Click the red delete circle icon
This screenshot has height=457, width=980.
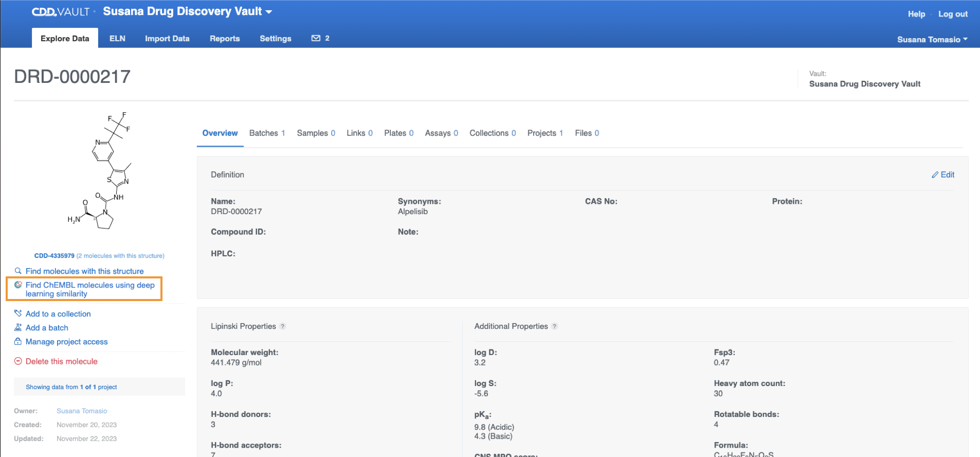point(18,361)
